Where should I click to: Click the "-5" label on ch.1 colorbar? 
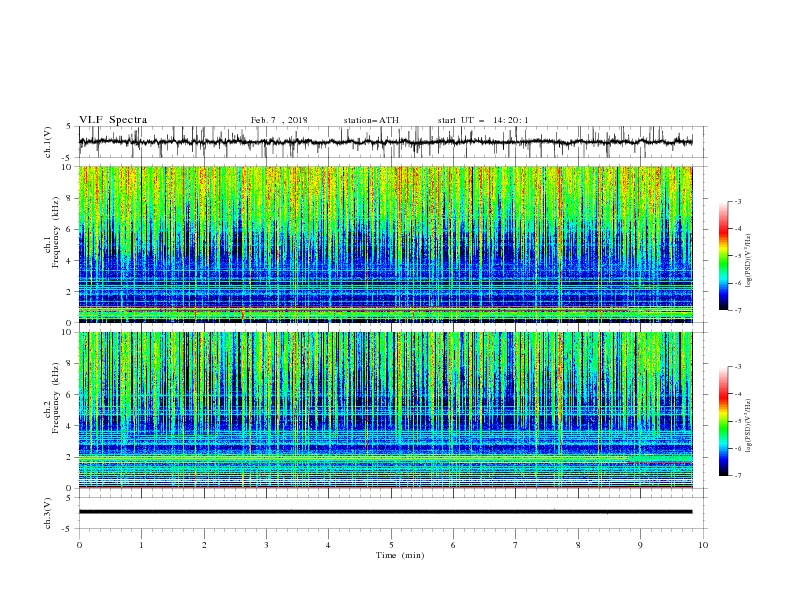[738, 256]
